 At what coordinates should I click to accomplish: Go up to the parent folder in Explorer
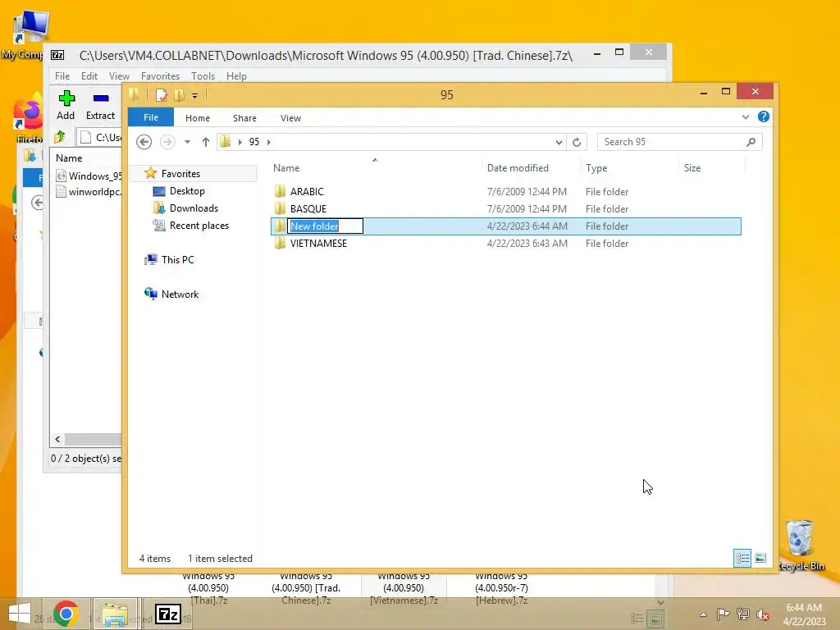click(206, 142)
